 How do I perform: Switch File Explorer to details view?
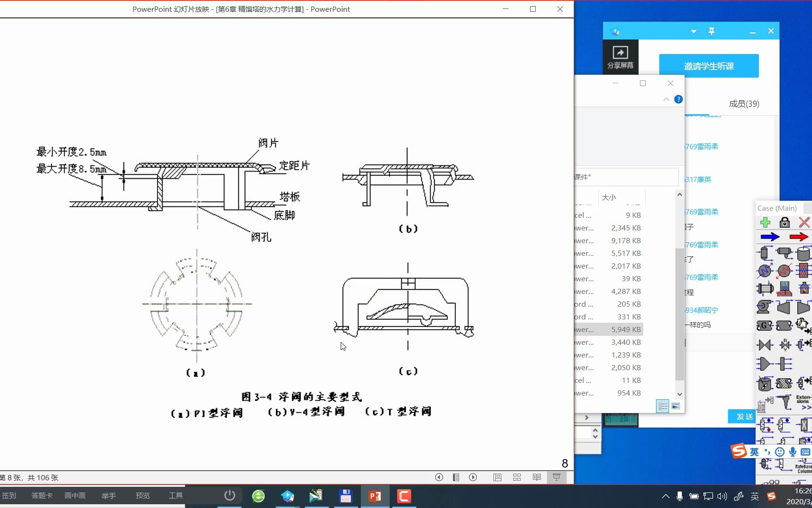(x=663, y=406)
